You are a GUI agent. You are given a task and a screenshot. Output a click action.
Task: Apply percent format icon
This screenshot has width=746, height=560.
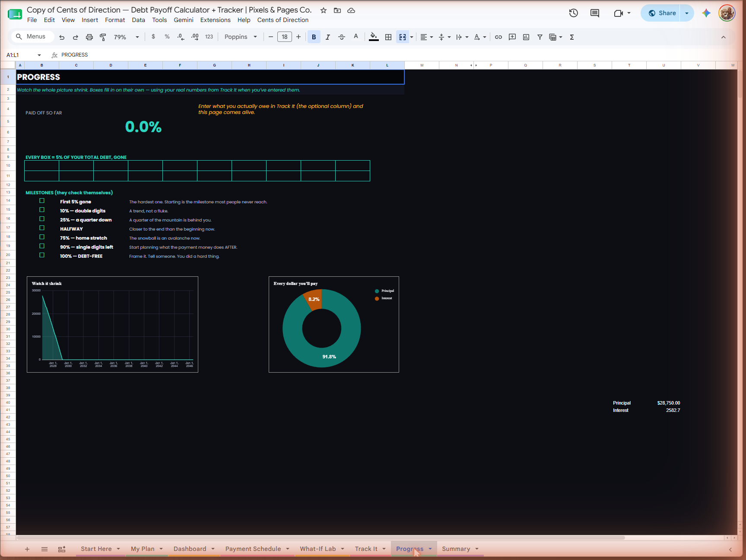pyautogui.click(x=167, y=37)
